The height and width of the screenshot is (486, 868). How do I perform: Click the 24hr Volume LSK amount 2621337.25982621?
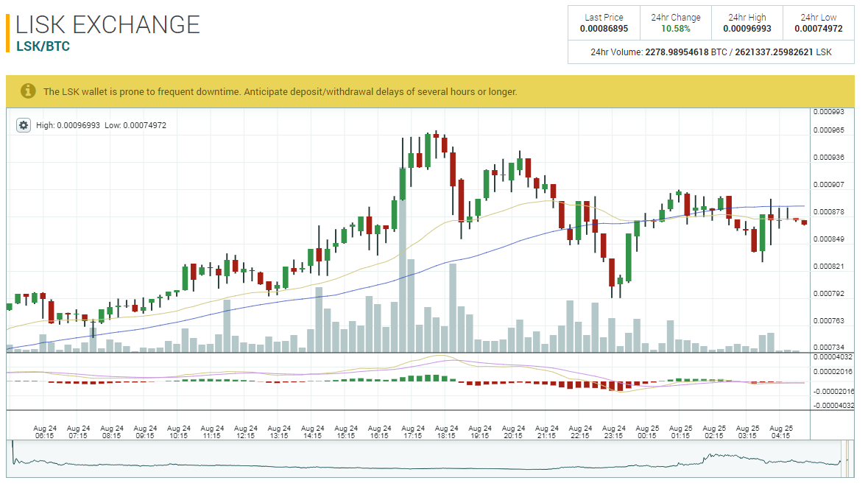click(774, 52)
